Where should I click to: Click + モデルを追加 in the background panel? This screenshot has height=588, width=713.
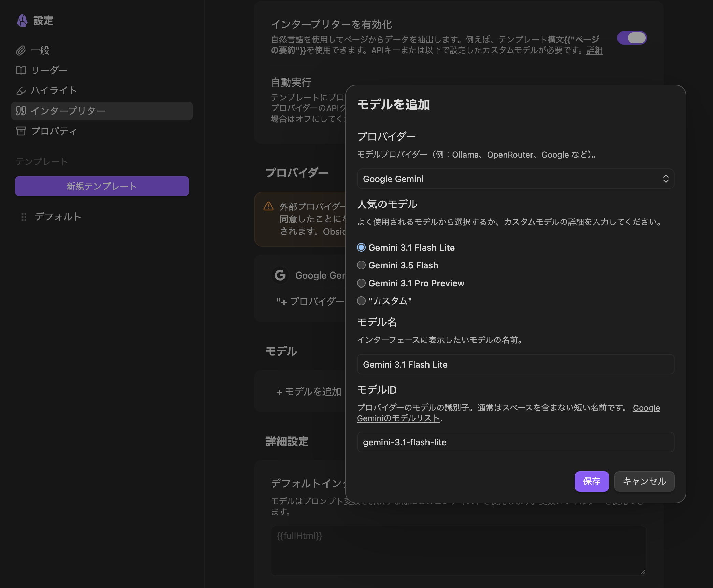(308, 392)
